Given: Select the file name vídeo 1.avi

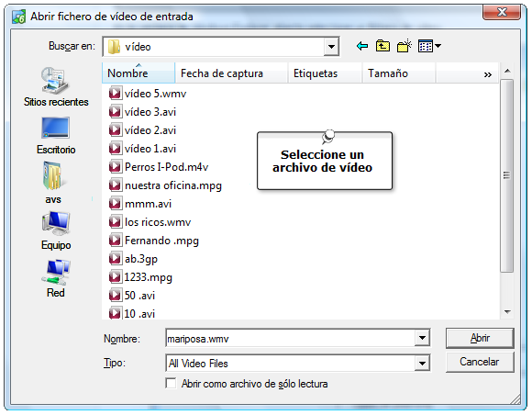Looking at the screenshot, I should (x=150, y=149).
